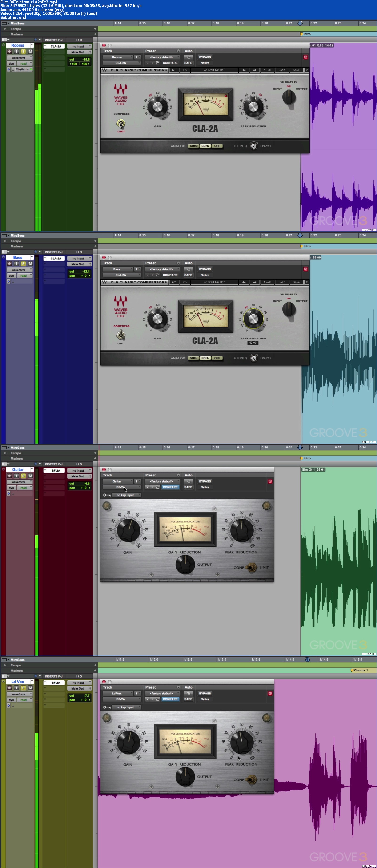The height and width of the screenshot is (868, 377).
Task: Open the CLA-2A insert selector in Rooms plug-in header
Action: [122, 63]
